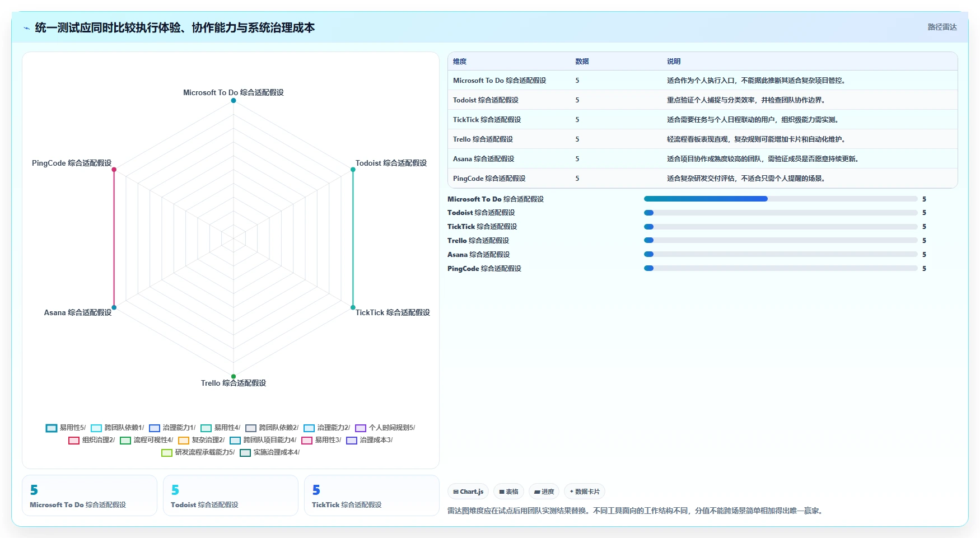Click the 路径雷达 tag in the header
This screenshot has height=538, width=980.
click(942, 27)
